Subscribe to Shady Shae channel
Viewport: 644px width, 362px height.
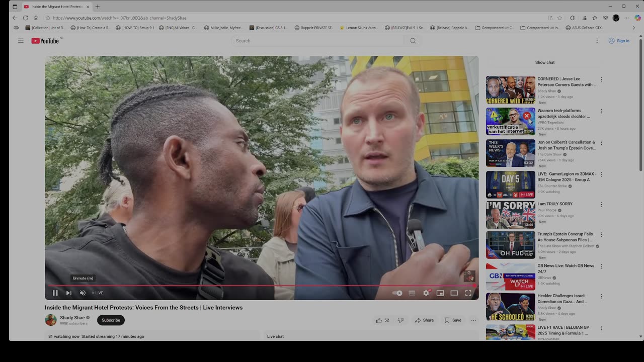tap(111, 320)
